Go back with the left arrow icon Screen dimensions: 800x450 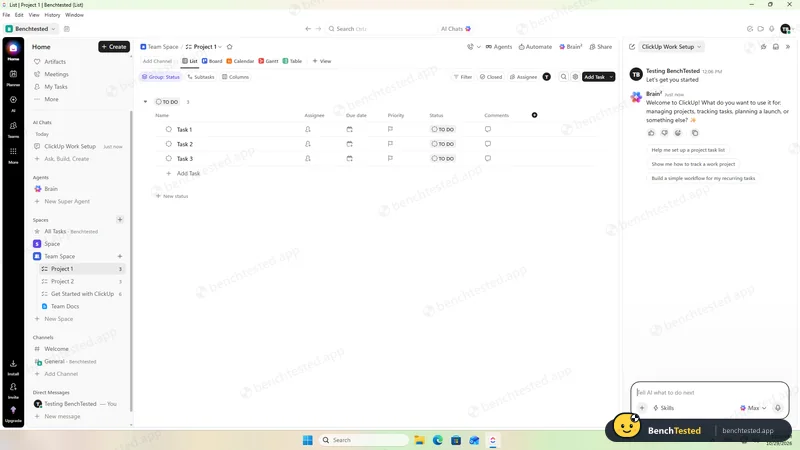pos(308,29)
